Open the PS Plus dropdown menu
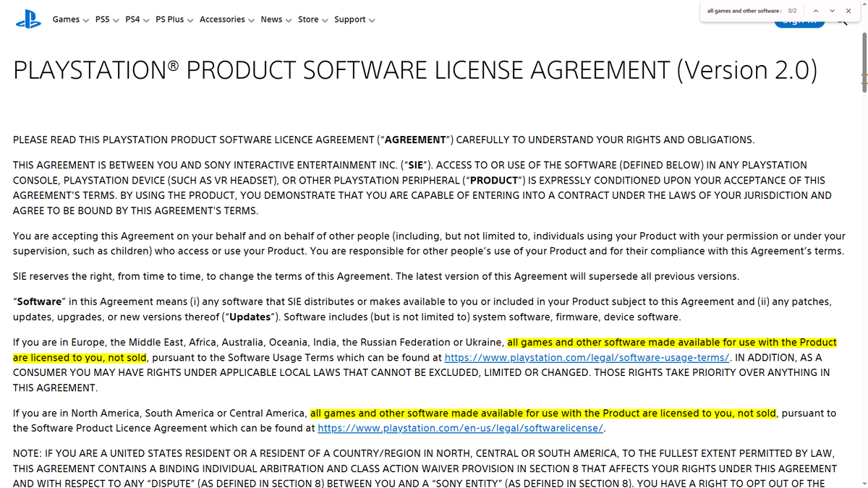The image size is (868, 488). (x=174, y=20)
